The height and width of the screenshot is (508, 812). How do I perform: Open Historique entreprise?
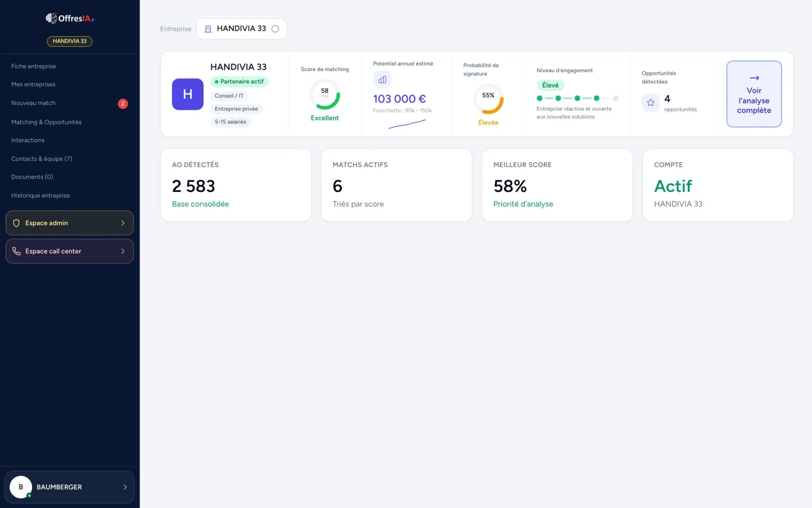pyautogui.click(x=41, y=196)
